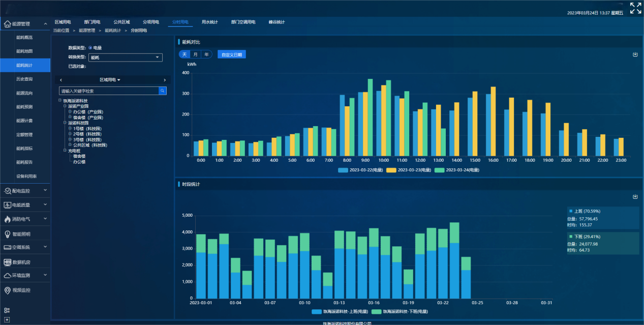The width and height of the screenshot is (644, 325).
Task: Switch to the 峰谷统计 tab
Action: 277,22
